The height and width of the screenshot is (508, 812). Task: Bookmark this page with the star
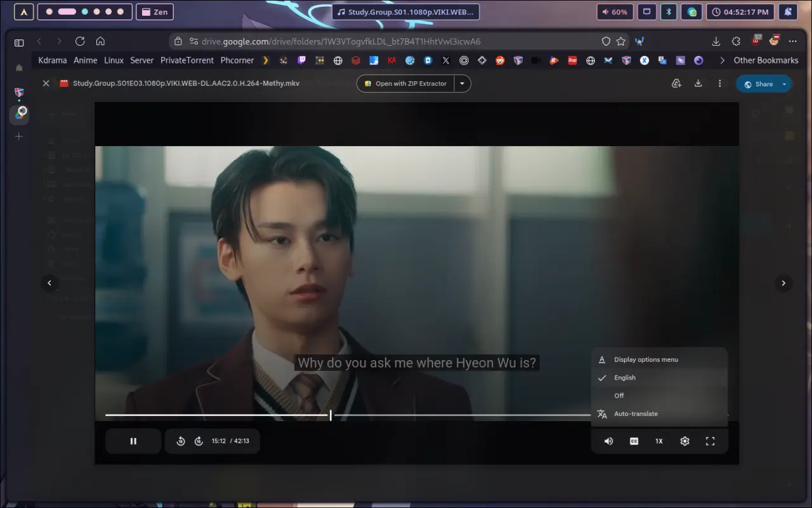(x=621, y=41)
